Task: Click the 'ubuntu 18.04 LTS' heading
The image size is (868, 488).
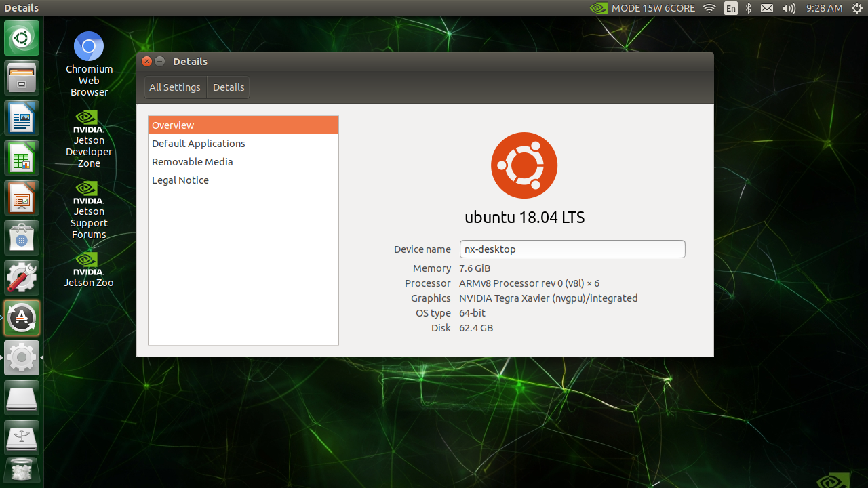Action: 524,218
